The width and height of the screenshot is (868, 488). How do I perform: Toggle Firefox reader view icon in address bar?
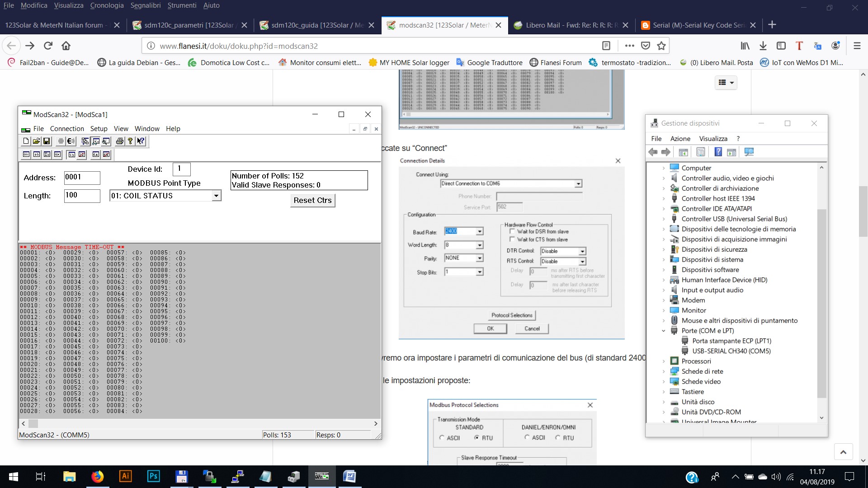(x=606, y=46)
